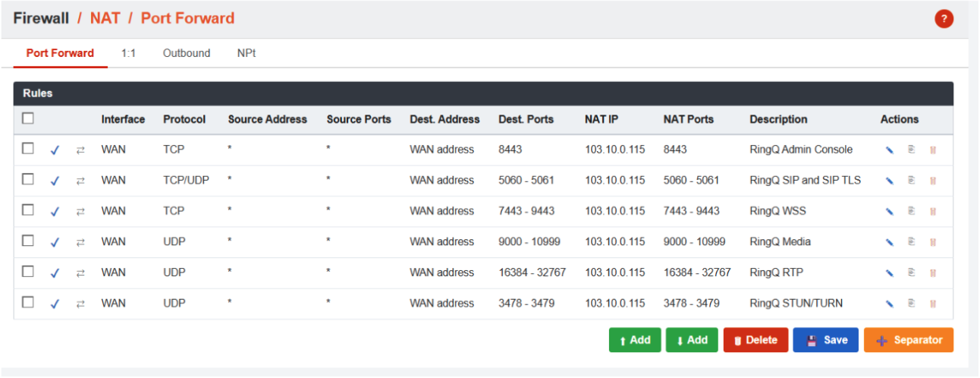Check the RingQ Media rule checkbox
980x378 pixels.
[28, 241]
